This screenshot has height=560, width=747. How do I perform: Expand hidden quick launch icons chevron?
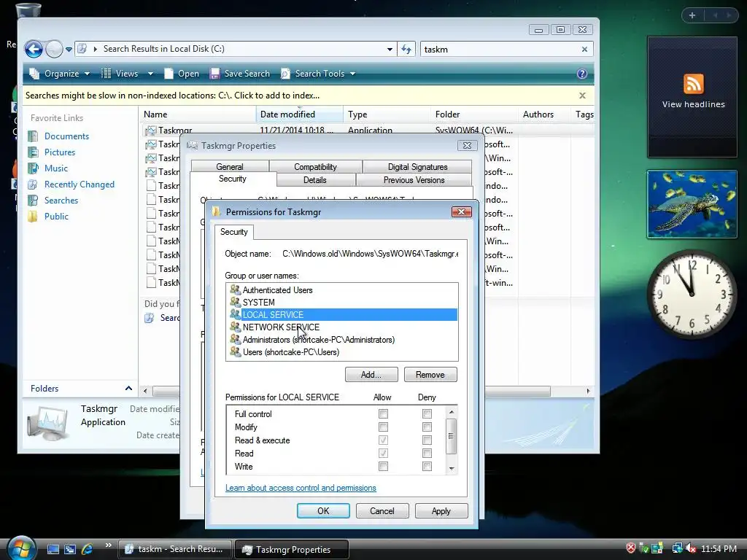tap(108, 545)
